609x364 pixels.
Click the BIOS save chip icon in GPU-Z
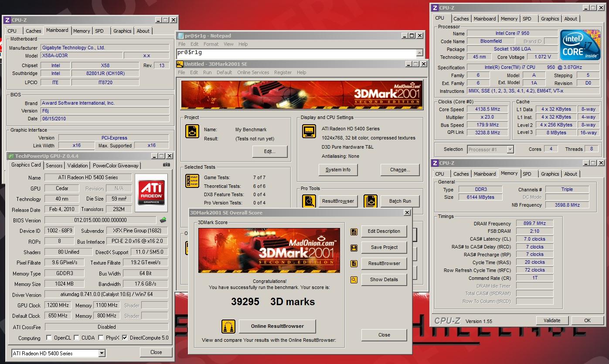pos(163,220)
